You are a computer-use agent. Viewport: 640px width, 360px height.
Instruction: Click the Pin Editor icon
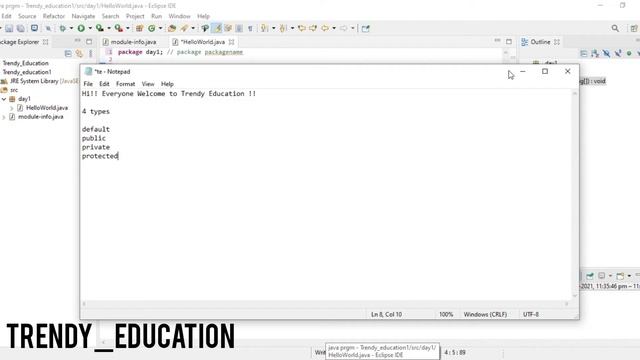pyautogui.click(x=366, y=28)
